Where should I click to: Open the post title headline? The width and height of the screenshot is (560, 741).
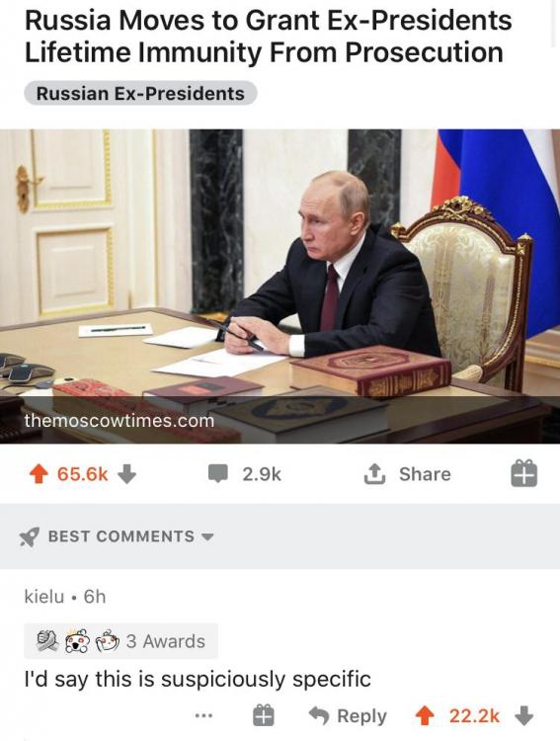268,37
